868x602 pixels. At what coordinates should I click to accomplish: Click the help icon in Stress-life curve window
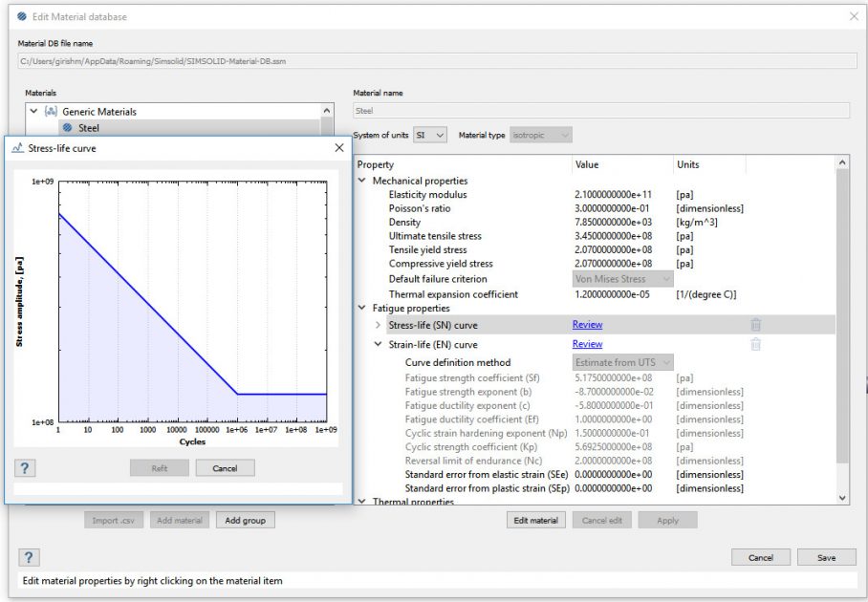(26, 467)
